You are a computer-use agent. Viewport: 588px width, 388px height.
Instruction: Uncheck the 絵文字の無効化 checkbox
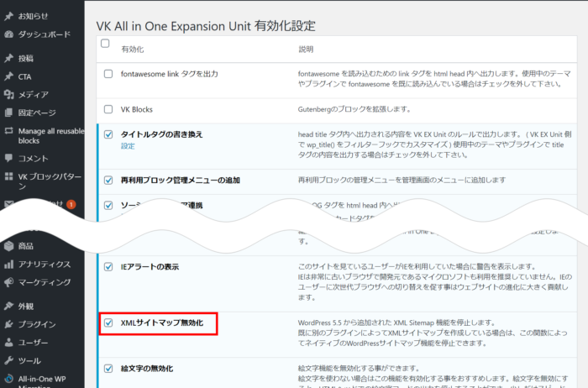coord(108,369)
